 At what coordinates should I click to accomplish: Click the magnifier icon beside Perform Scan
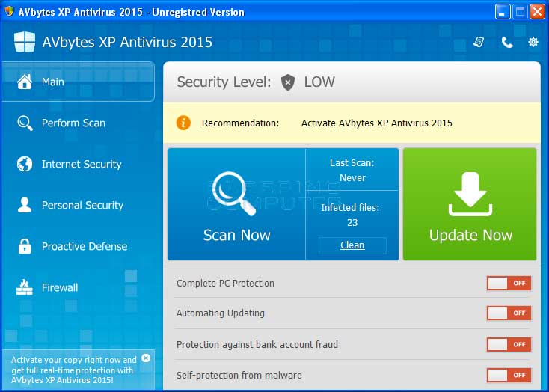point(25,123)
